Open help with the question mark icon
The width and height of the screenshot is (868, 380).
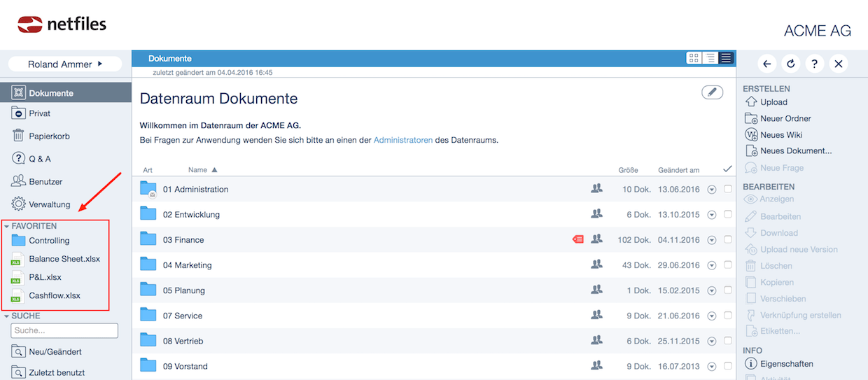coord(815,64)
